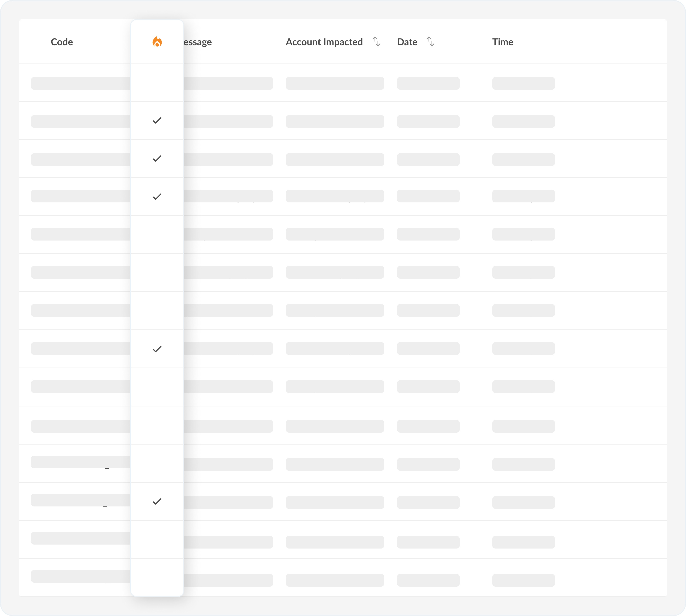
Task: Click the Time column header
Action: pyautogui.click(x=503, y=42)
